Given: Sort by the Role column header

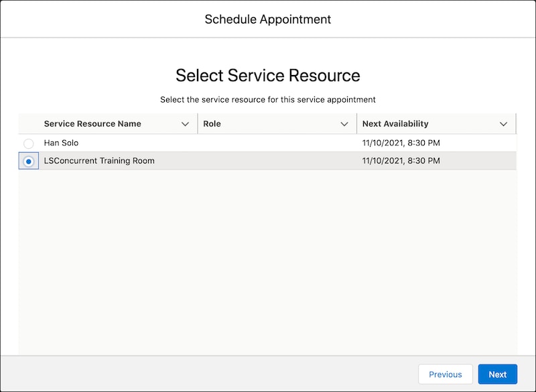Looking at the screenshot, I should tap(212, 124).
